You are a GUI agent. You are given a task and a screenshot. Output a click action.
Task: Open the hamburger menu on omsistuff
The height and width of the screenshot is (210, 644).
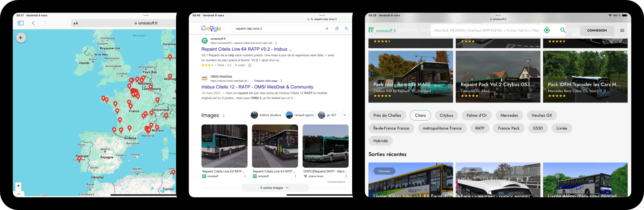[x=622, y=30]
